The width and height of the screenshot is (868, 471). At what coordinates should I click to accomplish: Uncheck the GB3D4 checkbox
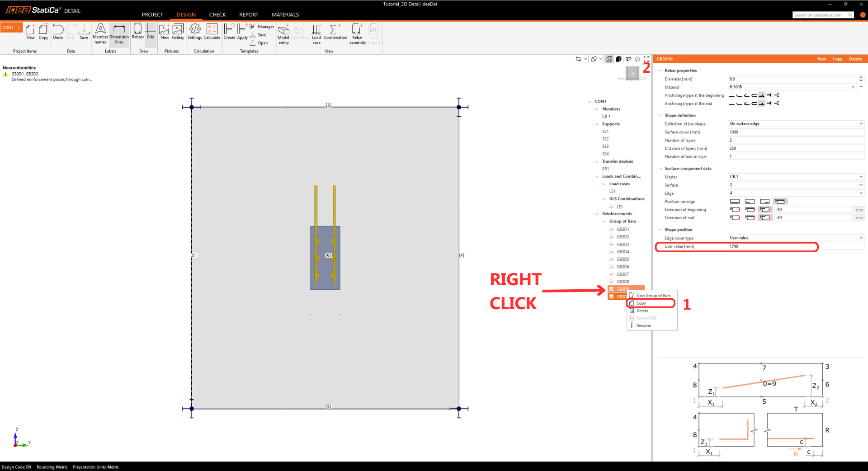tap(612, 252)
